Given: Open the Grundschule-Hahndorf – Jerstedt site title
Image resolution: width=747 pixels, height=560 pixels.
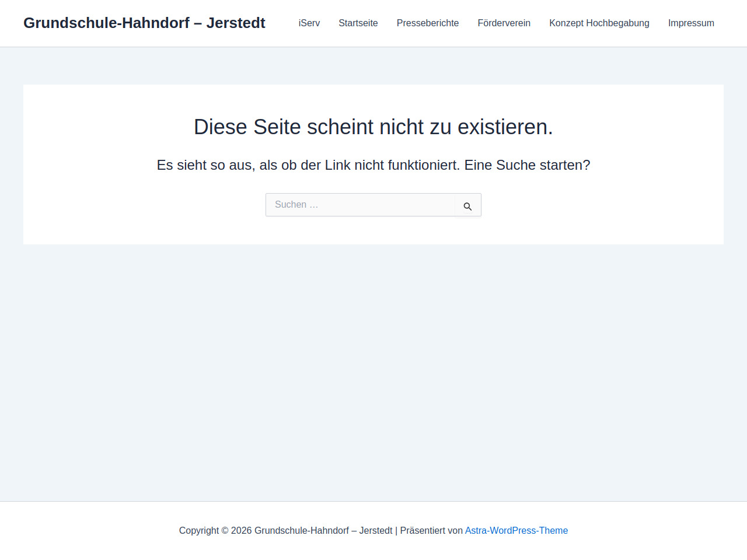Looking at the screenshot, I should tap(144, 23).
